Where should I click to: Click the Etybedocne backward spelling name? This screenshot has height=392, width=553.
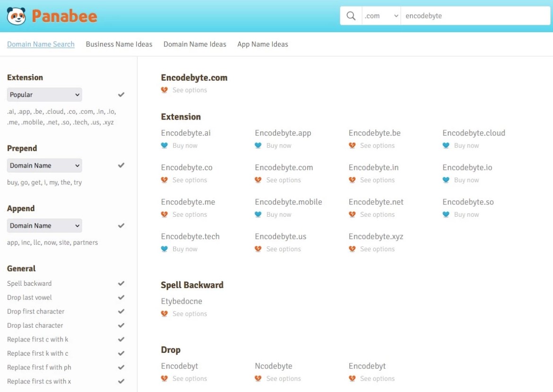181,301
